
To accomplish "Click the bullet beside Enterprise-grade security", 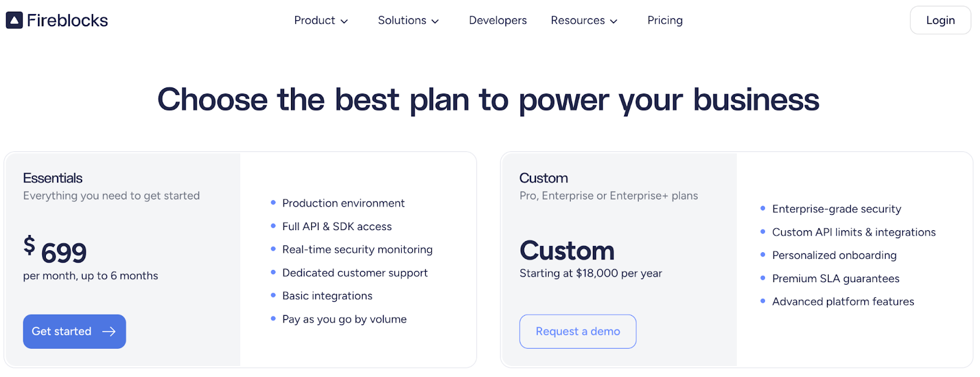I will click(763, 209).
